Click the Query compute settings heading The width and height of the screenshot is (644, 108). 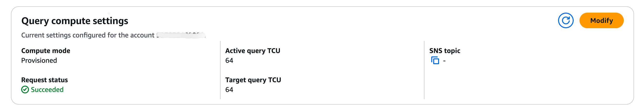(75, 21)
